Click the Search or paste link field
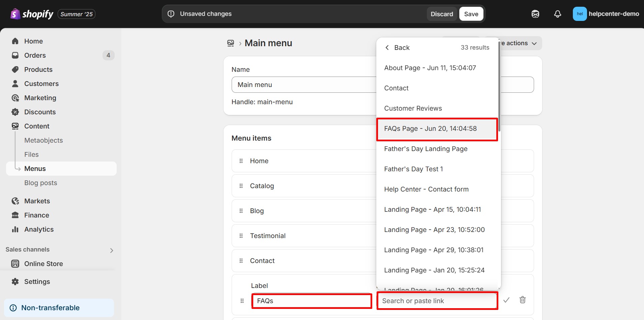Image resolution: width=644 pixels, height=320 pixels. click(x=437, y=301)
